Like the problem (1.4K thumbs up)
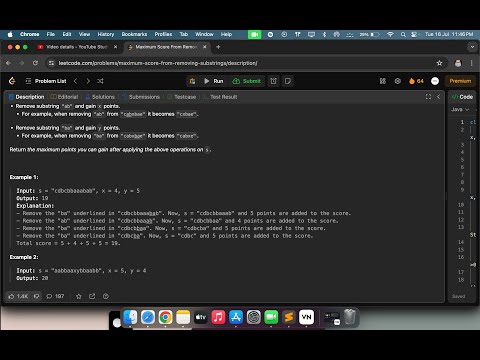The height and width of the screenshot is (360, 480). [18, 296]
